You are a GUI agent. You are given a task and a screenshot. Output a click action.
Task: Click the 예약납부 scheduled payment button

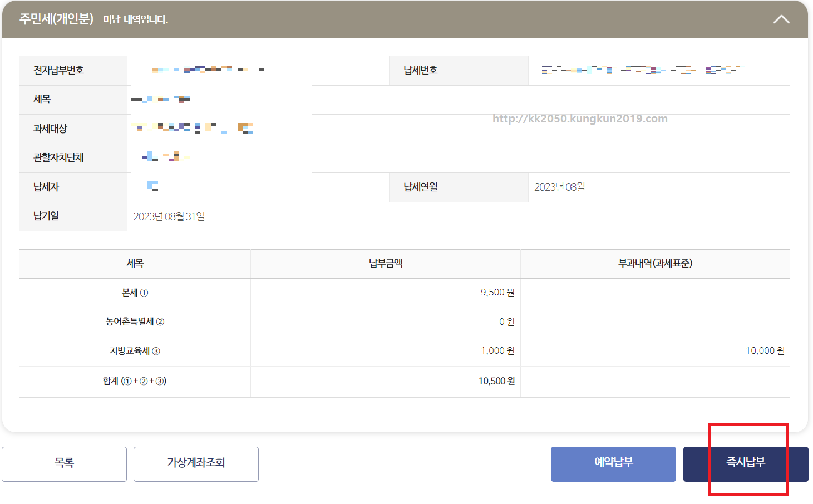(613, 464)
